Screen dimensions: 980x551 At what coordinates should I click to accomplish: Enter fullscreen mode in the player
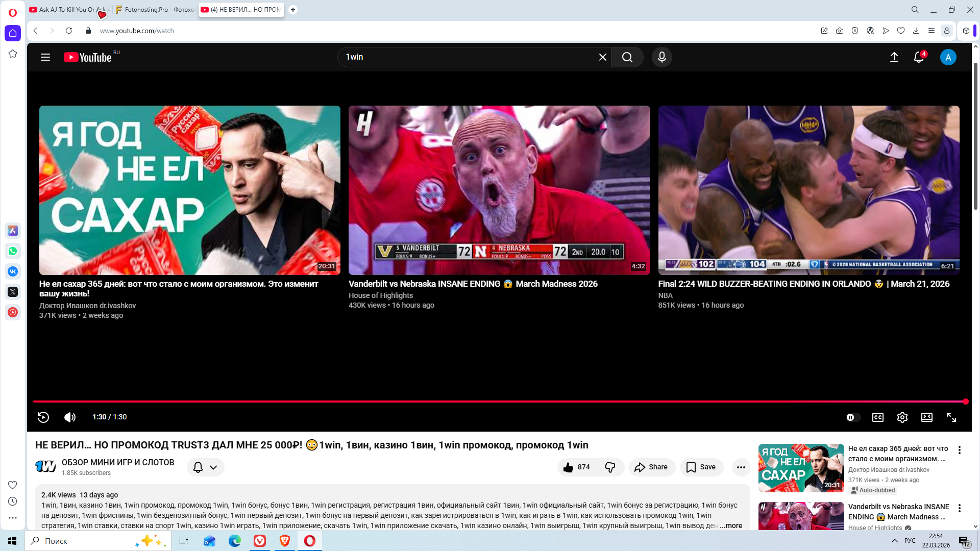[x=951, y=417]
